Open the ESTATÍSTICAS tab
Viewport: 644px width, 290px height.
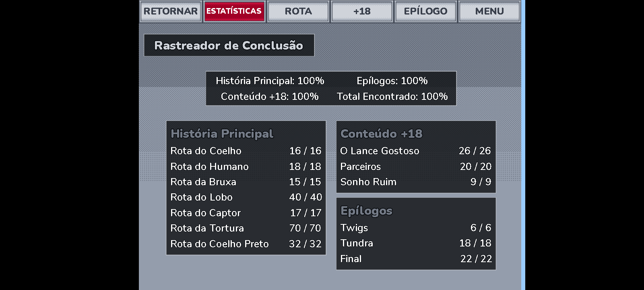(x=234, y=11)
